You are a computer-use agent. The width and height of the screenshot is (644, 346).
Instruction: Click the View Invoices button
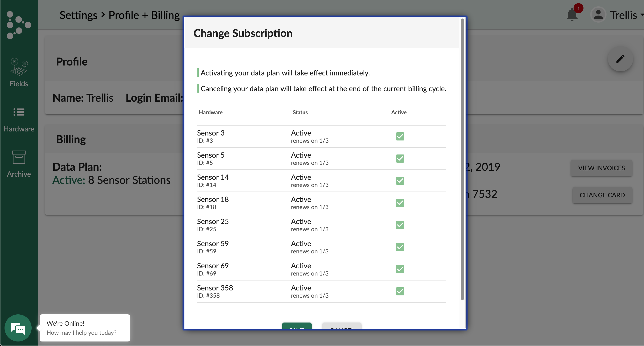pos(601,168)
